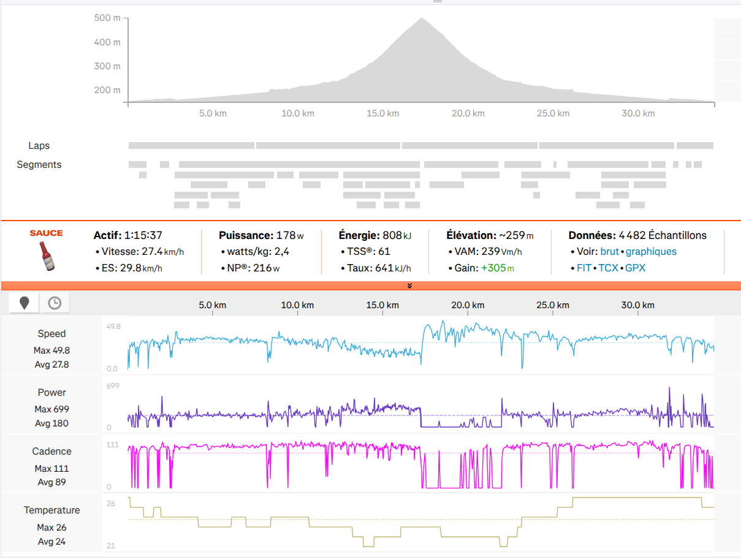Viewport: 741px width, 560px height.
Task: Click the 'Vitesse: 27.4 km/h' value
Action: (x=143, y=252)
